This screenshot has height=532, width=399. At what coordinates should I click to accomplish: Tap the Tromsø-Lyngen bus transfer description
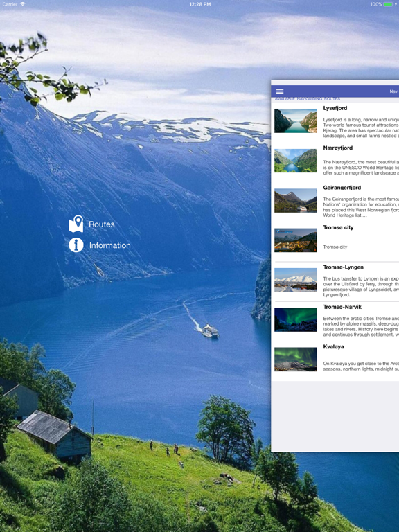(x=361, y=287)
